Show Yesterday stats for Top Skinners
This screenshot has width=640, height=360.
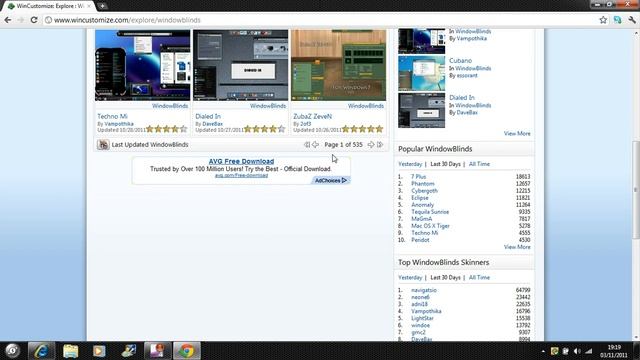point(410,277)
